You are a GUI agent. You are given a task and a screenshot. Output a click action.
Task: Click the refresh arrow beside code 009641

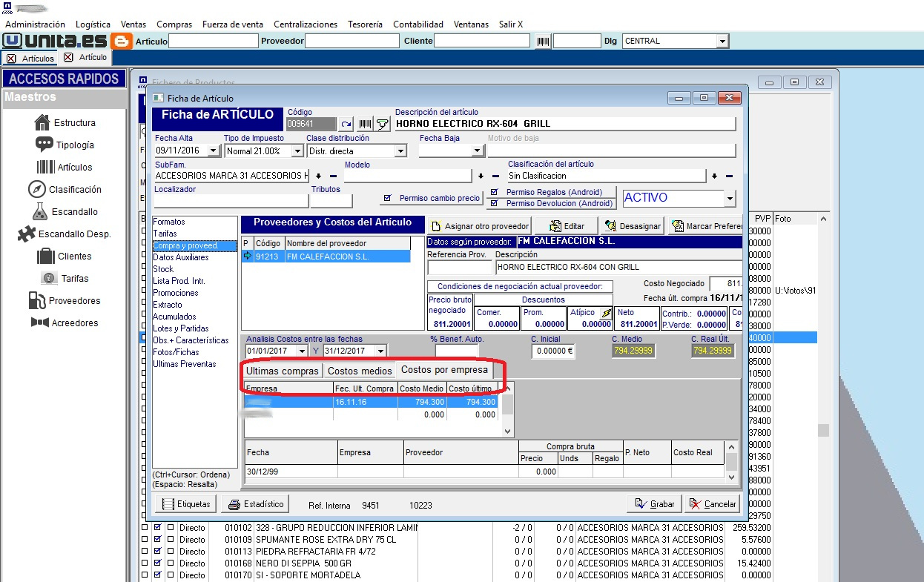(x=346, y=124)
